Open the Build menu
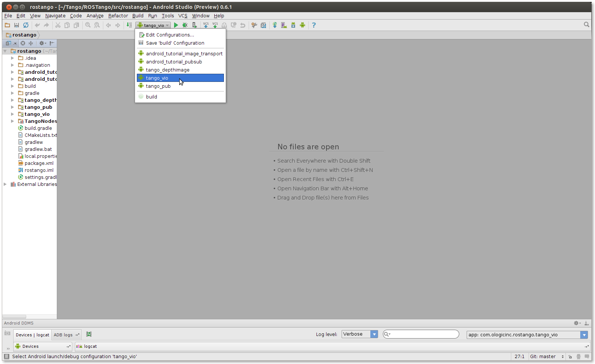 tap(138, 16)
